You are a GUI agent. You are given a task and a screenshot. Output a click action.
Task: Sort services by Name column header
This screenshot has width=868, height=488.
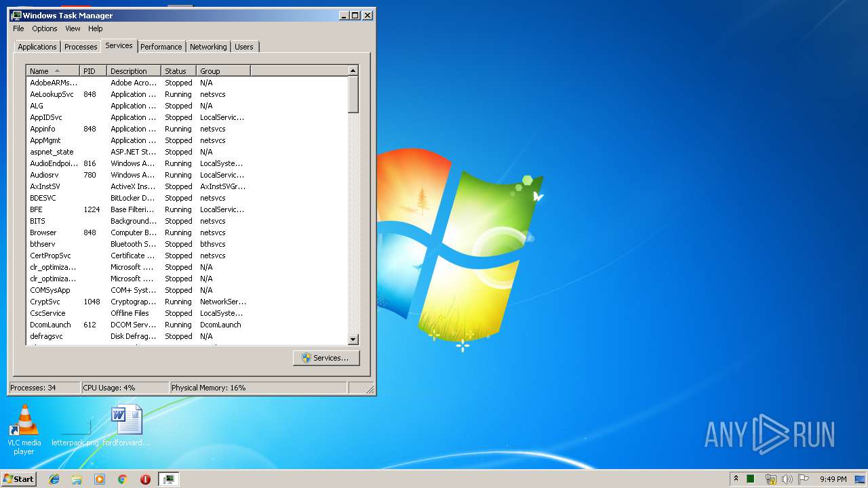[x=53, y=71]
